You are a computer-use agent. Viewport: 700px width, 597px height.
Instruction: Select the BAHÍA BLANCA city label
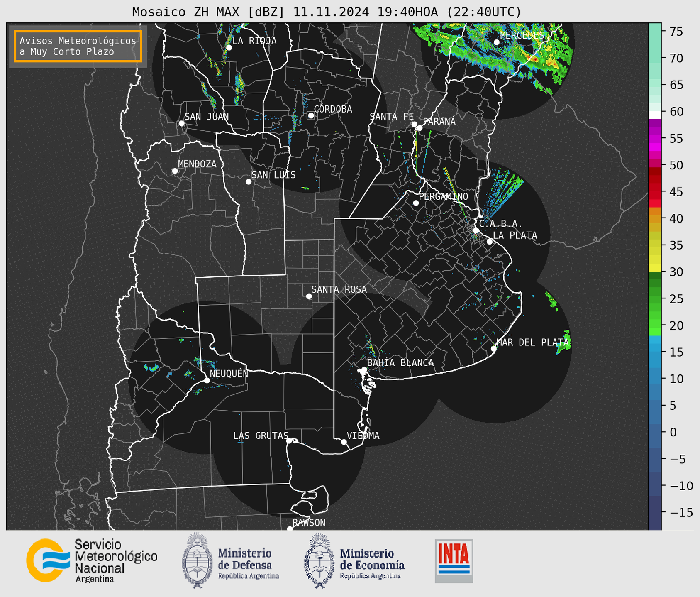(x=400, y=362)
